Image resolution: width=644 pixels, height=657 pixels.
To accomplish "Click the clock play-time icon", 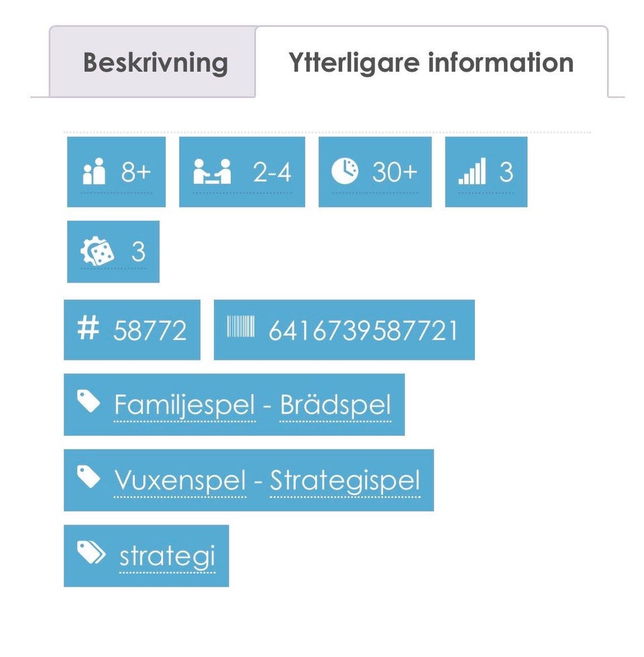I will coord(345,171).
